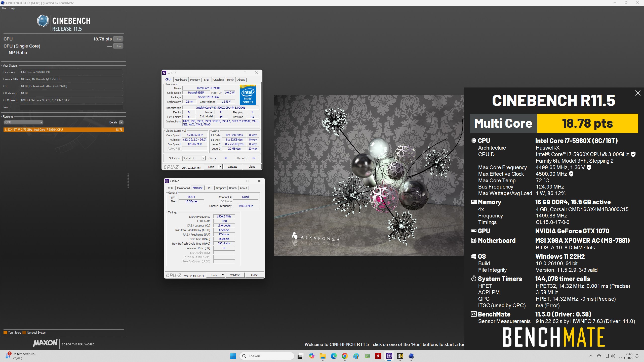Click the arrow button next to Details

tap(121, 122)
